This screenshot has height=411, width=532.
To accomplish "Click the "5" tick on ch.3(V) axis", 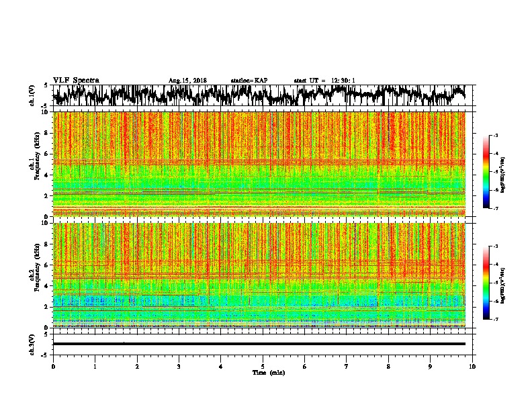I will click(46, 334).
